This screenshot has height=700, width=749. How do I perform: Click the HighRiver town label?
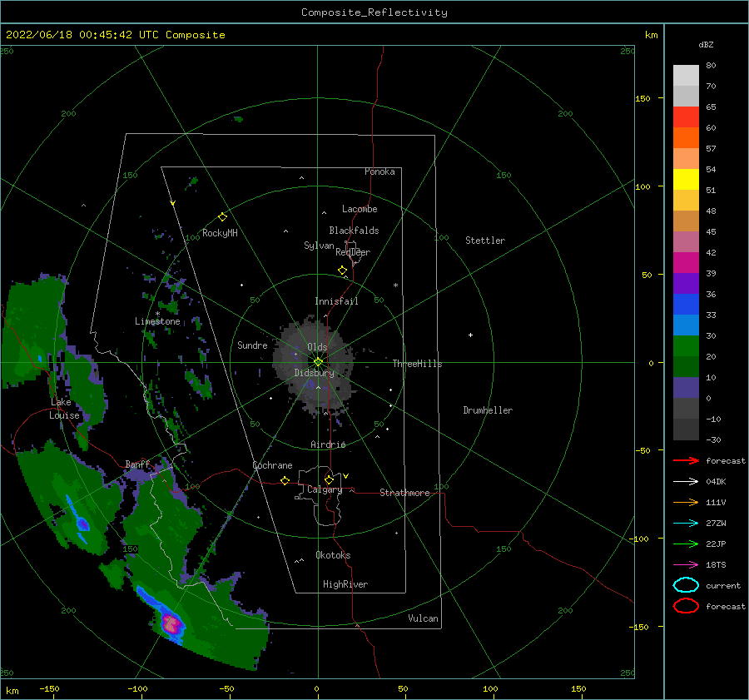(345, 584)
